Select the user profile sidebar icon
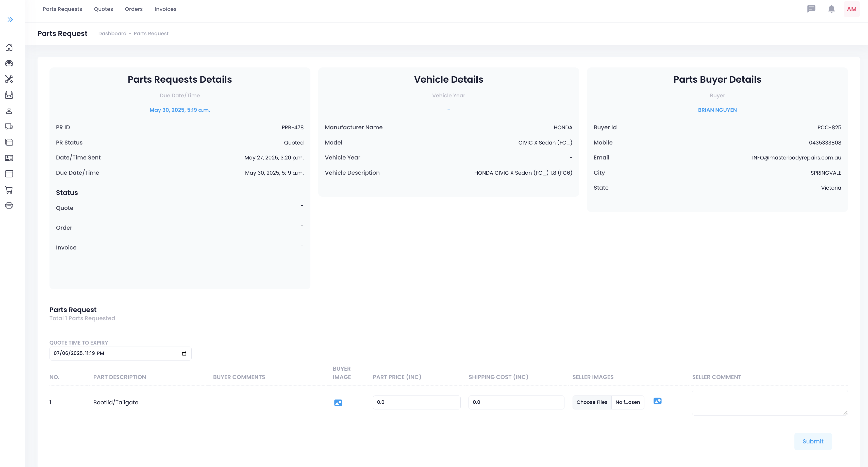Viewport: 868px width, 467px height. 9,111
